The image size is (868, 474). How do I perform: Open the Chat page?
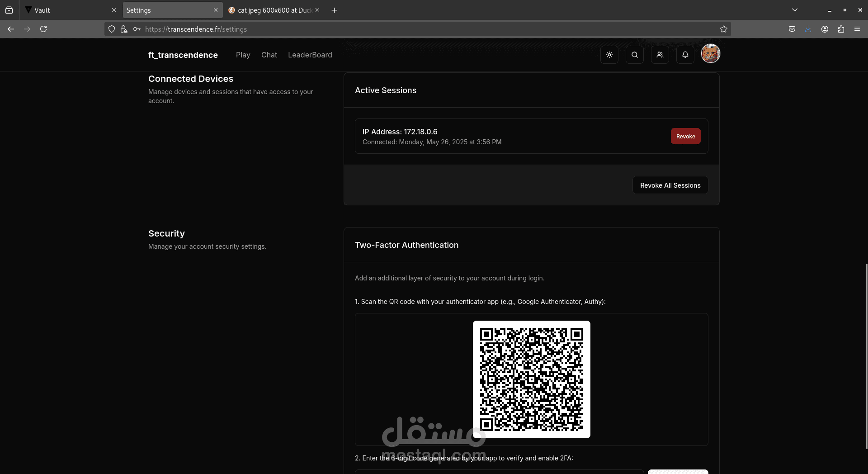coord(269,55)
